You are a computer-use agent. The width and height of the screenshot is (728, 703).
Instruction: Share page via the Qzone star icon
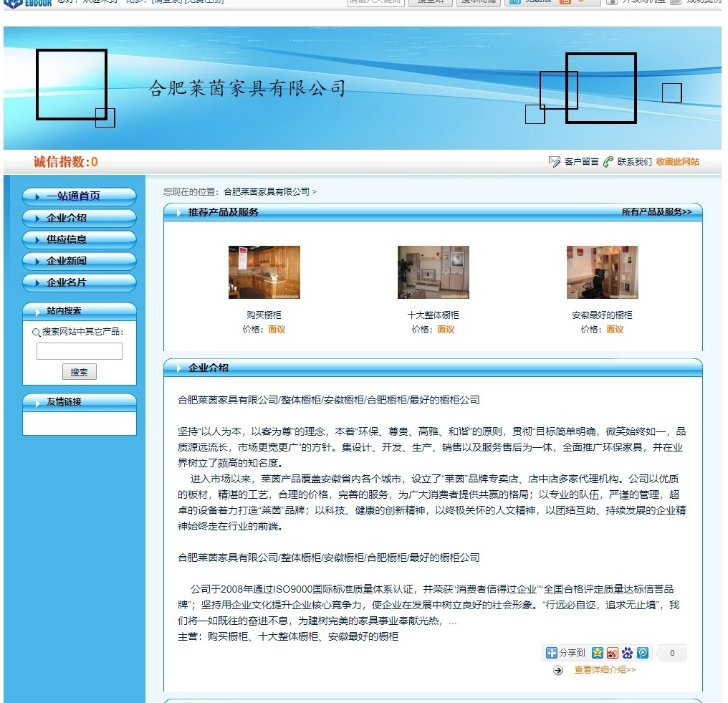pos(598,653)
